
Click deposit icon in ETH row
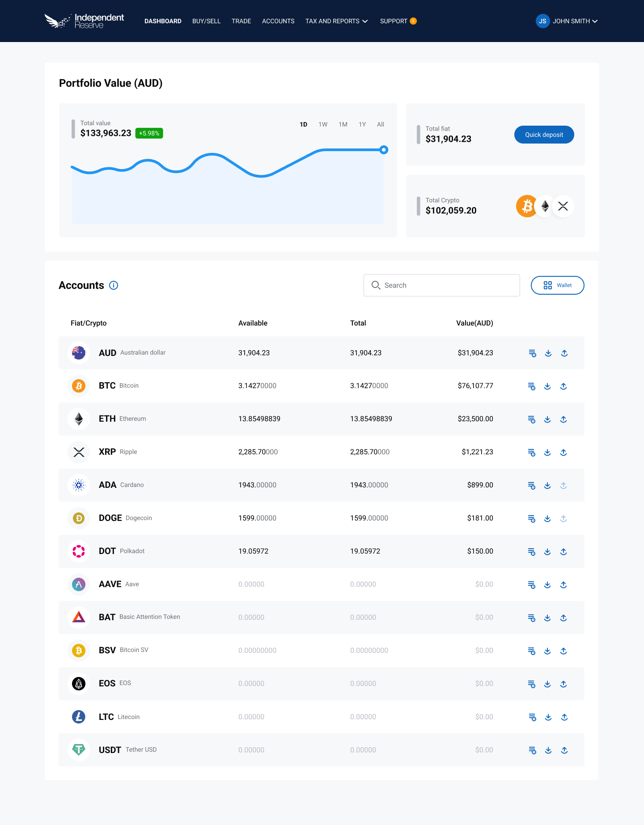pos(547,419)
